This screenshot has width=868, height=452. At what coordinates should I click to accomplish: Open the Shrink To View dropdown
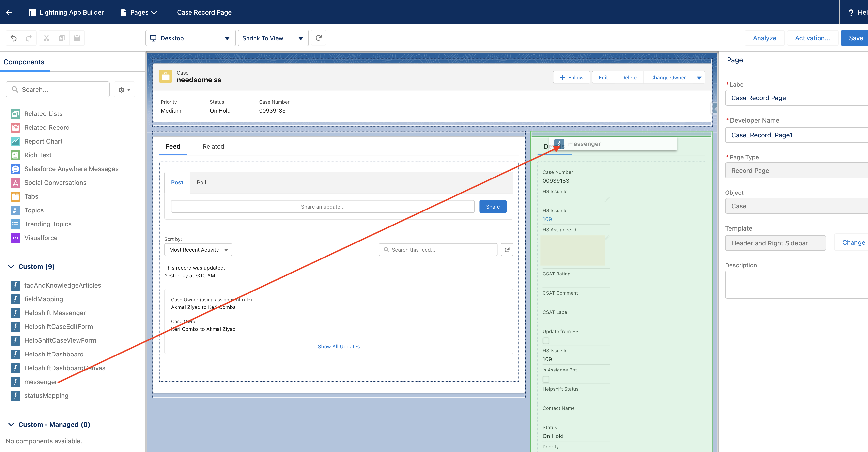(x=273, y=38)
